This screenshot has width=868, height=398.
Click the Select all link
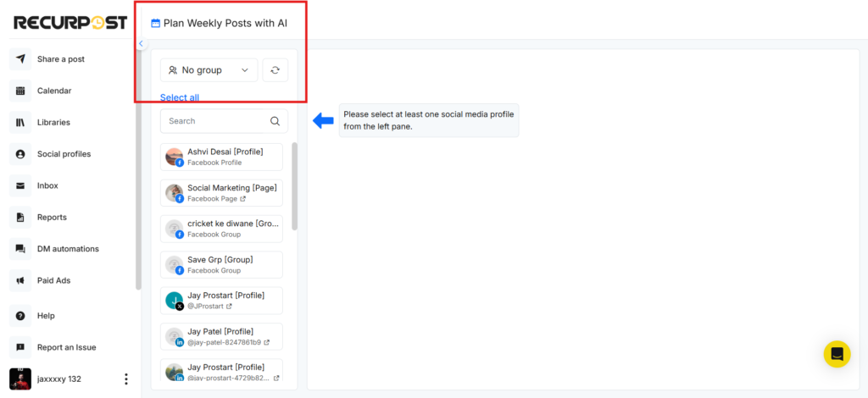tap(180, 97)
